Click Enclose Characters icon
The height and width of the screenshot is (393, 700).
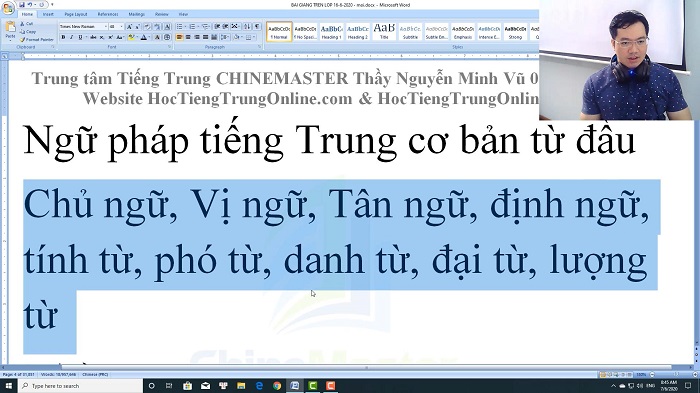(167, 37)
